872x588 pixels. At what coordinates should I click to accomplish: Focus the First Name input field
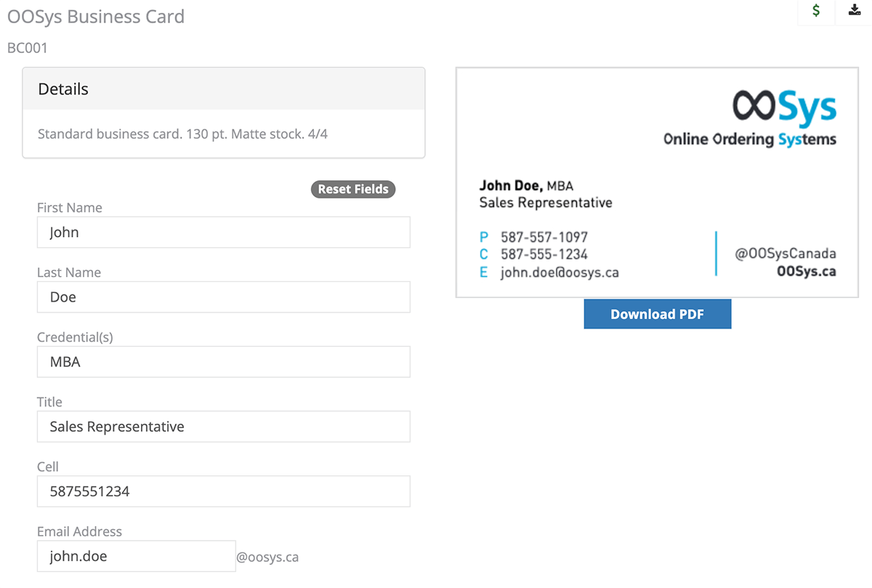(223, 233)
